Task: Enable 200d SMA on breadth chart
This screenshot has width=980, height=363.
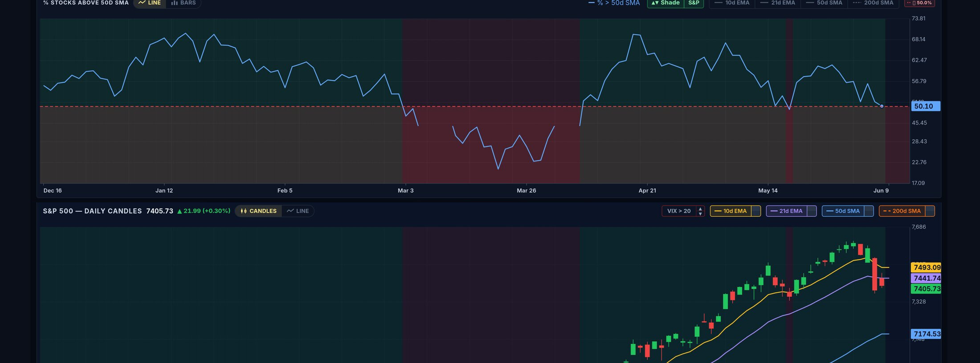Action: (x=873, y=3)
